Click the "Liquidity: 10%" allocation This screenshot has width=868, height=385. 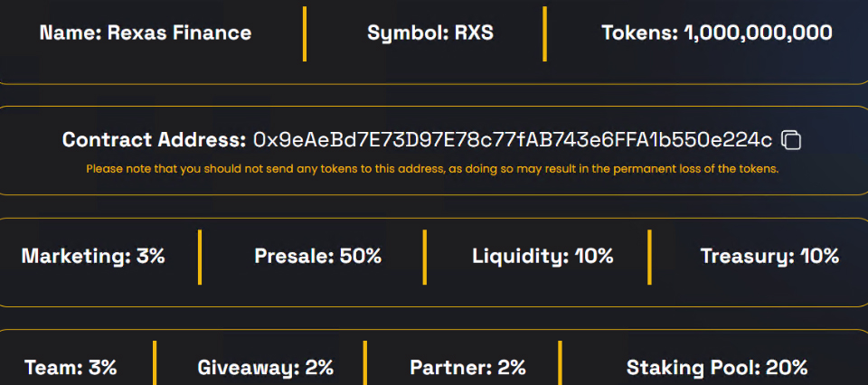coord(542,256)
